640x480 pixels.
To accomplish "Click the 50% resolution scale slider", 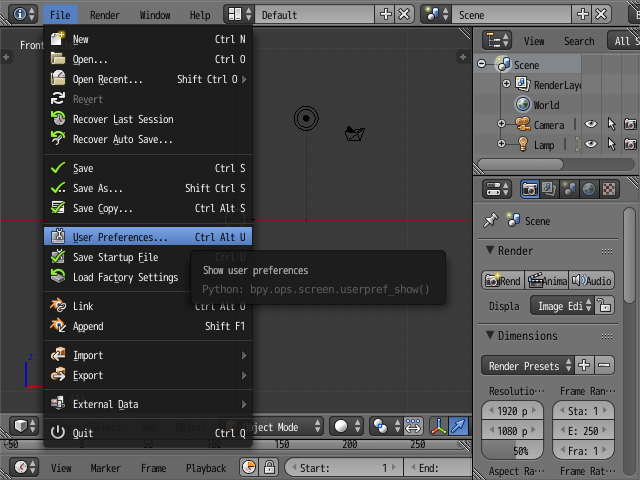I will click(x=516, y=451).
